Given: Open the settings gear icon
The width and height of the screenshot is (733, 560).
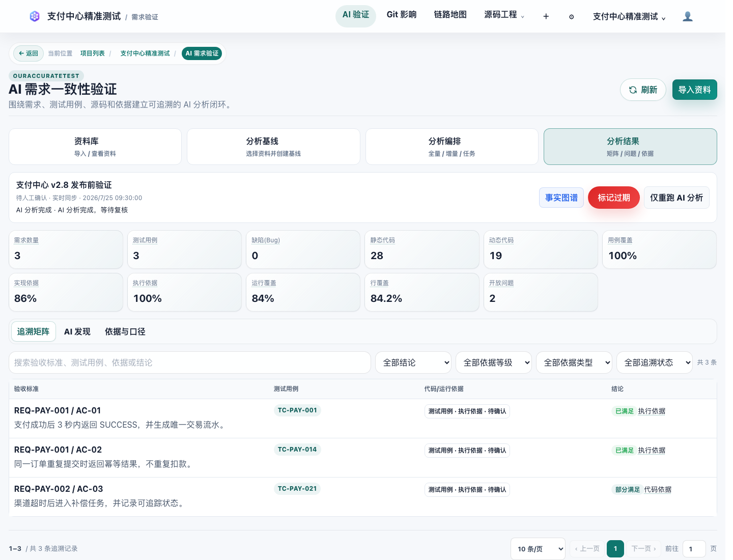Looking at the screenshot, I should (x=571, y=17).
